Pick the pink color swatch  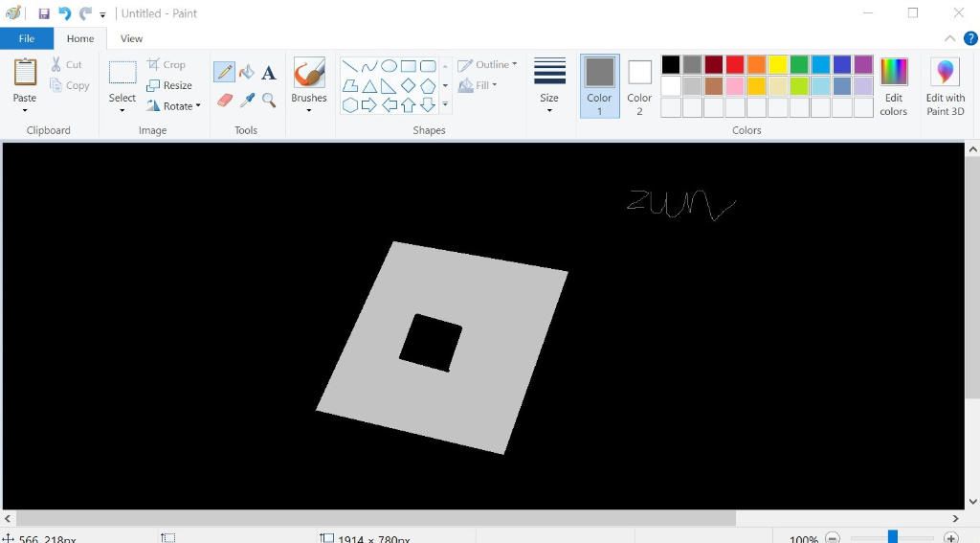click(x=735, y=85)
